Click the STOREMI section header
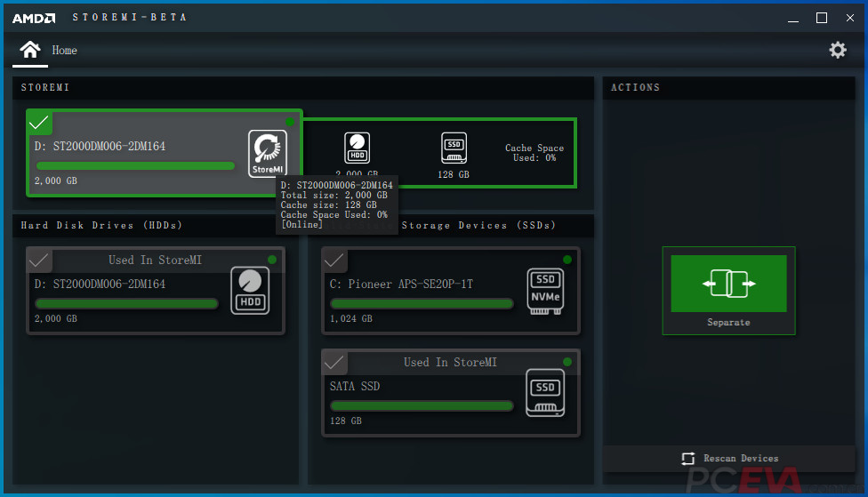 pyautogui.click(x=45, y=87)
